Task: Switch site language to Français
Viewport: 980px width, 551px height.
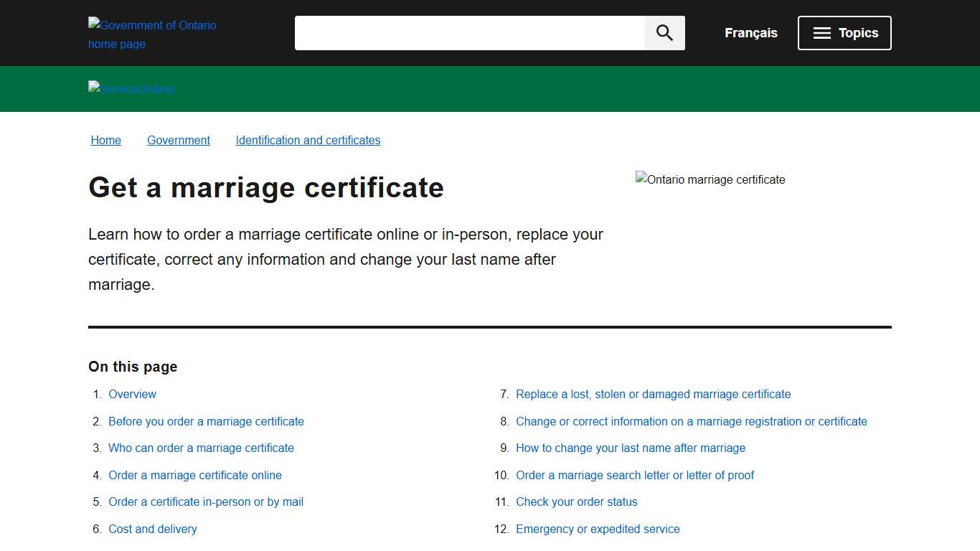Action: pos(750,32)
